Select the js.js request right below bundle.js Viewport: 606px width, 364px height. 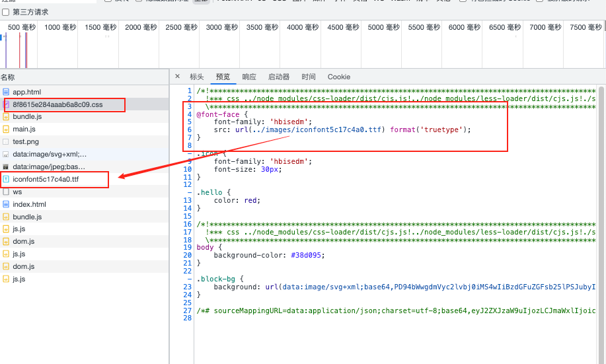click(x=84, y=229)
